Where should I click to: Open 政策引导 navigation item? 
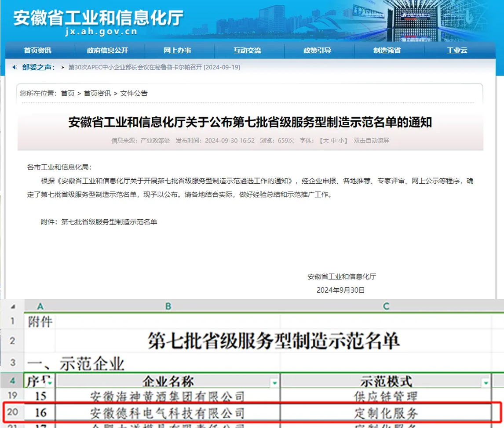[317, 51]
